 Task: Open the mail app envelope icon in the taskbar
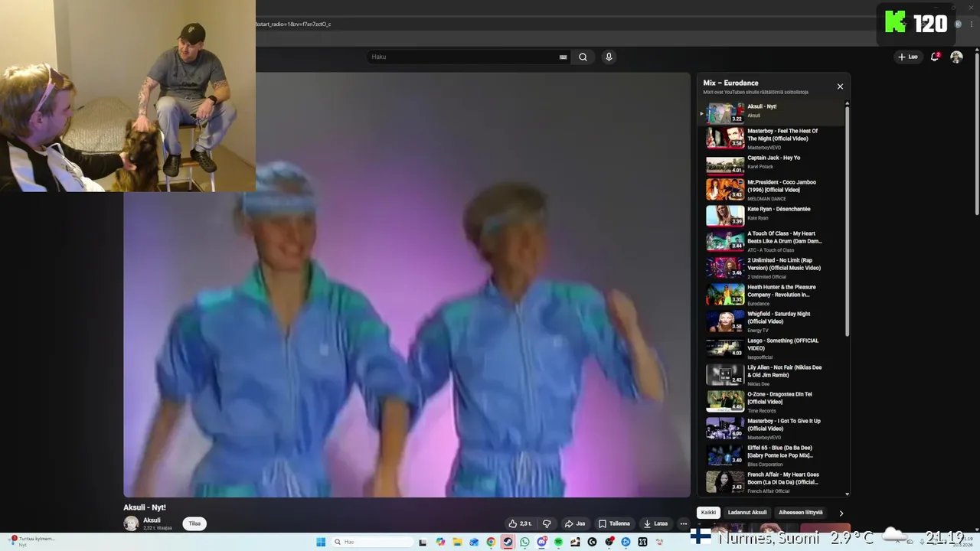coord(474,542)
